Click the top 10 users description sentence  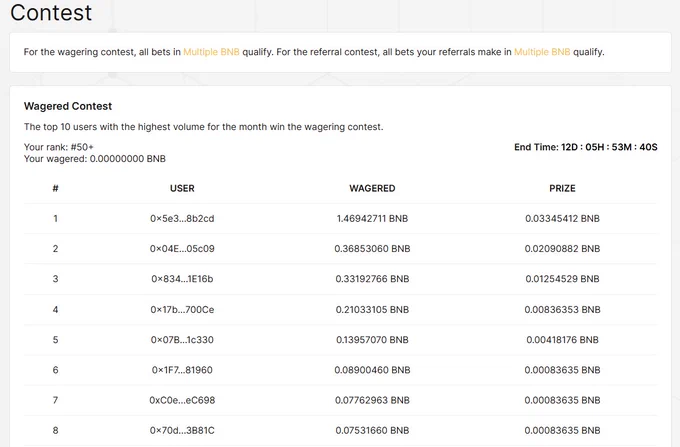pos(203,127)
